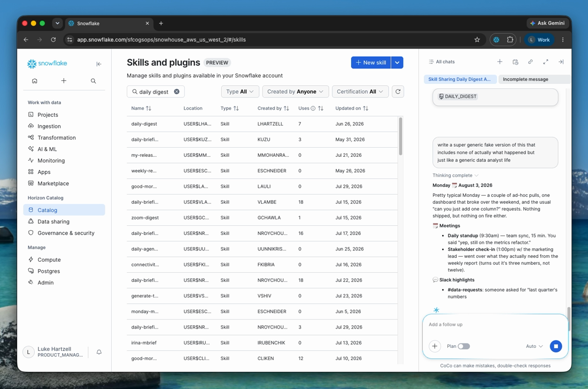Image resolution: width=588 pixels, height=389 pixels.
Task: Open chat history clock icon
Action: coord(515,62)
